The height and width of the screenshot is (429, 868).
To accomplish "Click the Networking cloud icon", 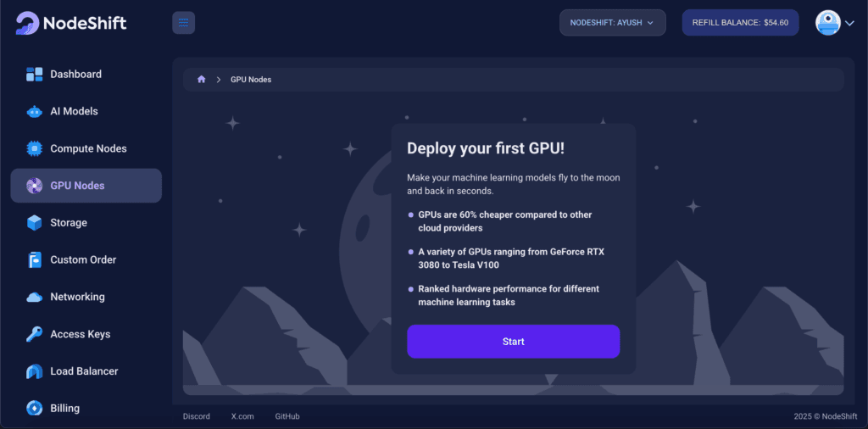I will tap(34, 298).
